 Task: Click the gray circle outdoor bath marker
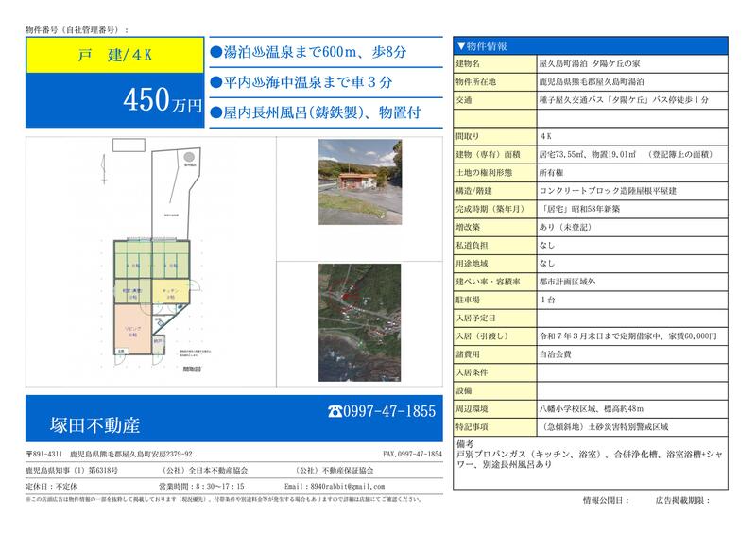[189, 156]
